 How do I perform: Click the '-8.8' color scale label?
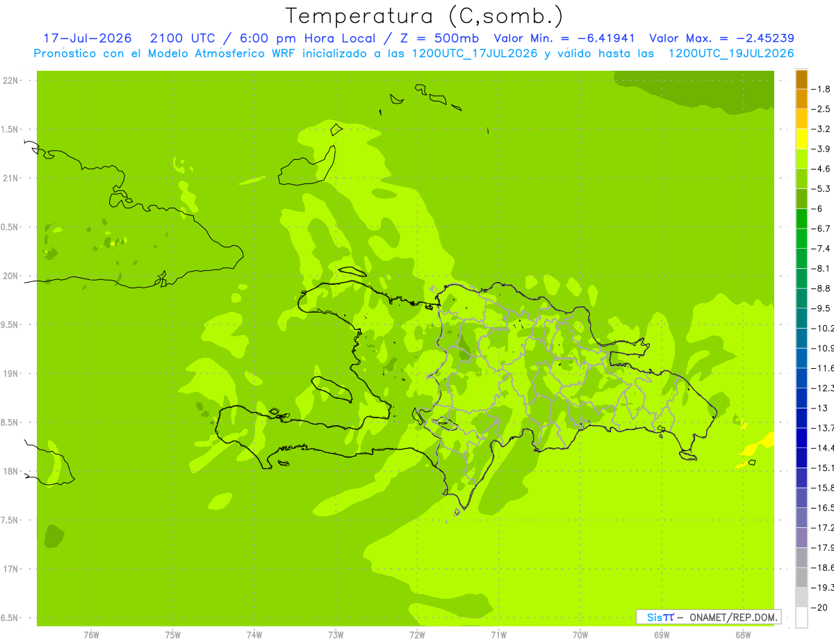pos(821,288)
